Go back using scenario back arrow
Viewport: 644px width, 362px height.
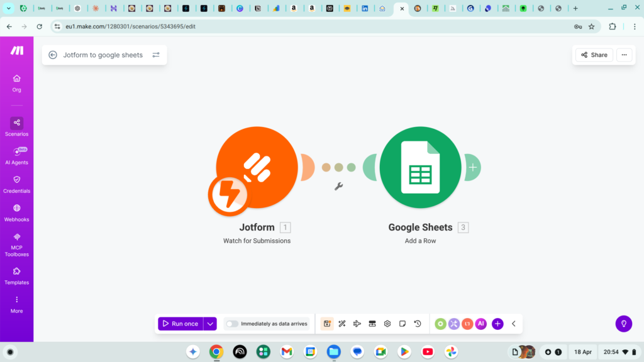tap(53, 55)
